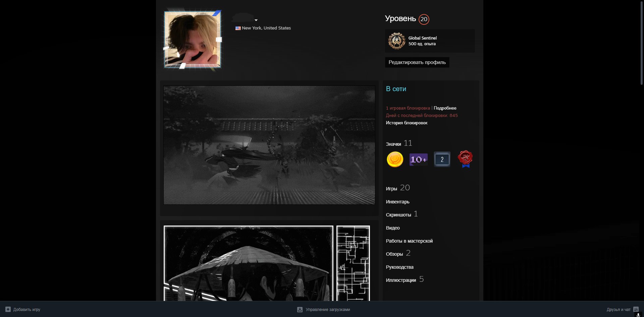Open the Значки badges section
644x317 pixels.
[393, 144]
